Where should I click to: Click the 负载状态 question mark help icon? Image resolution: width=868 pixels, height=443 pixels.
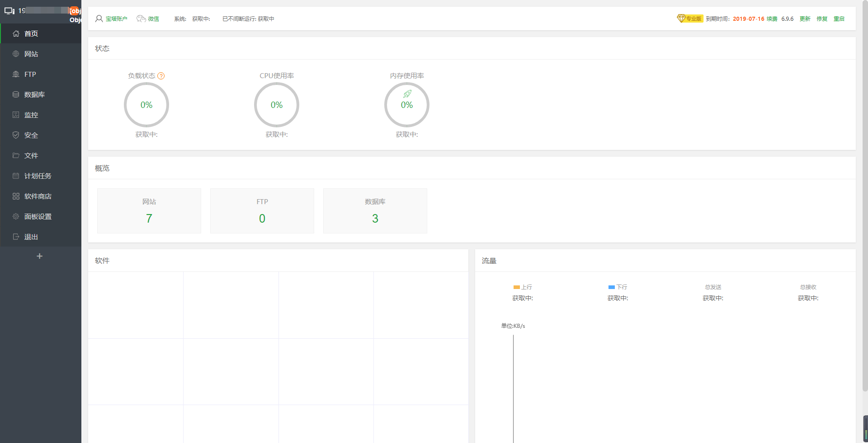coord(161,76)
